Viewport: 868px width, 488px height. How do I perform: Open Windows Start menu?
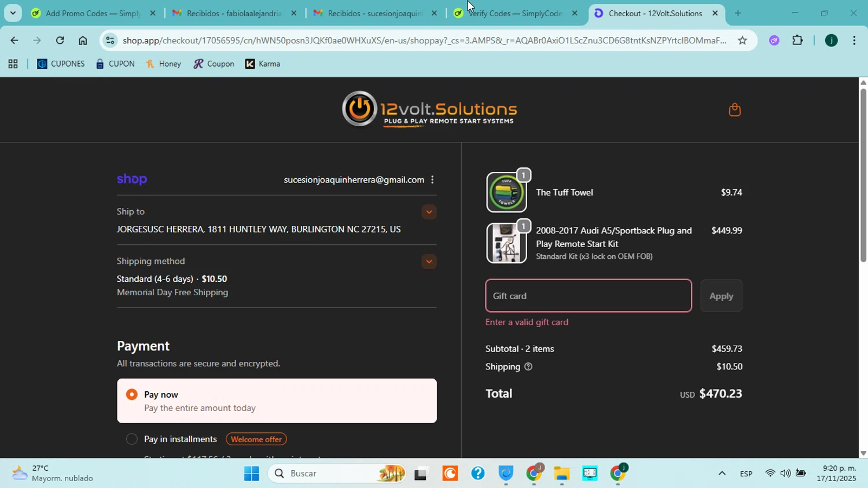[251, 474]
